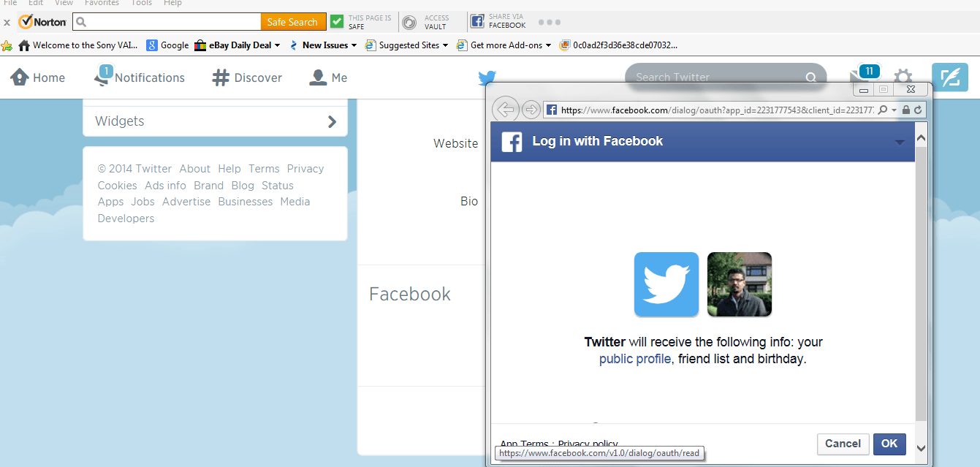Click the Forward arrow in Facebook popup

click(x=531, y=110)
